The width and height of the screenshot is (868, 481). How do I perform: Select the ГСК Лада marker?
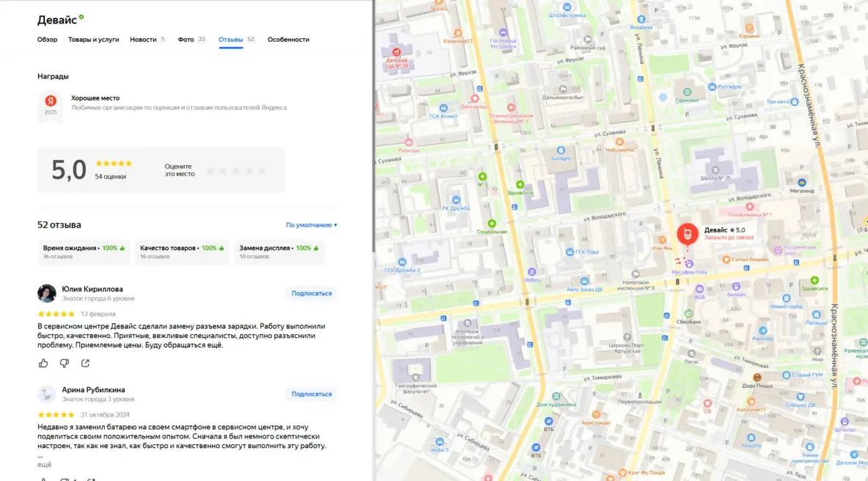(x=569, y=251)
